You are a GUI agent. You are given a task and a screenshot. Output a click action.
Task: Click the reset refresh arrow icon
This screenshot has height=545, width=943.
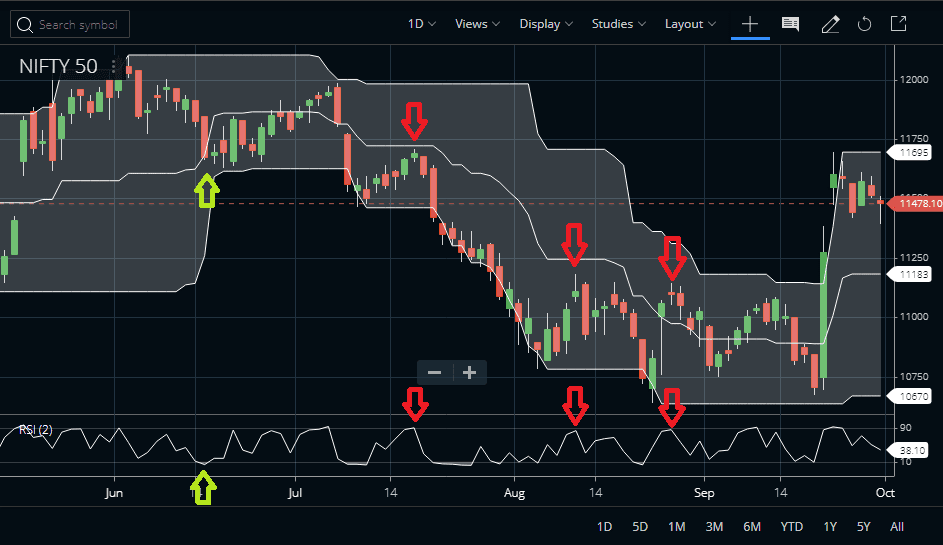[864, 24]
